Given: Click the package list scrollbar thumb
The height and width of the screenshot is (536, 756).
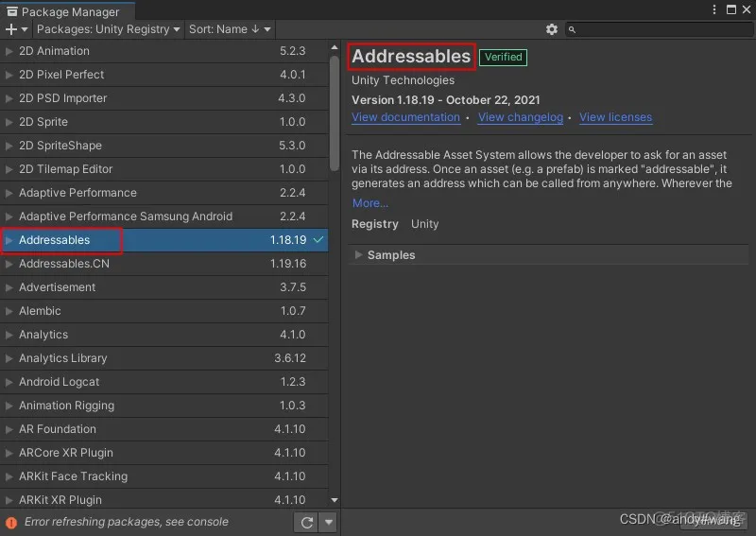Looking at the screenshot, I should pos(335,113).
